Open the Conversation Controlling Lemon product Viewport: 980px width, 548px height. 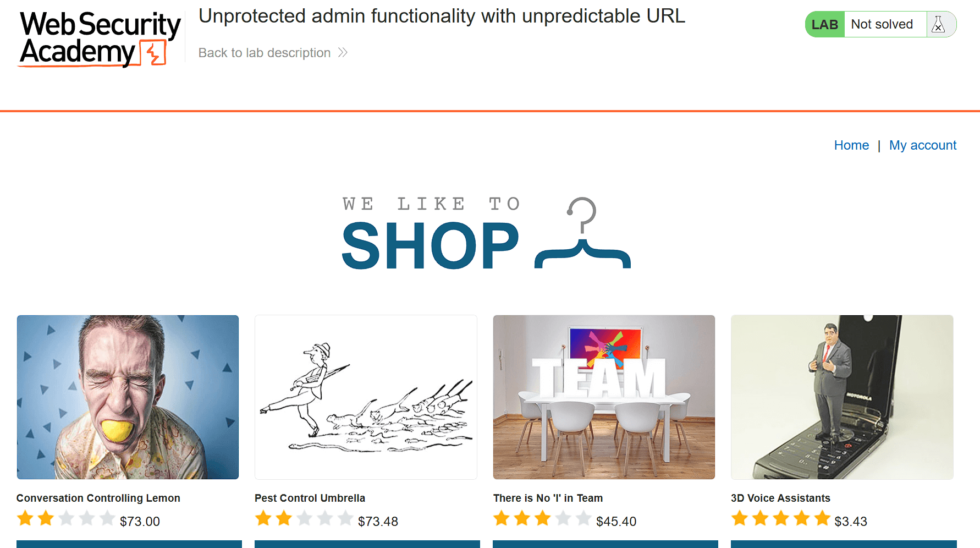98,498
